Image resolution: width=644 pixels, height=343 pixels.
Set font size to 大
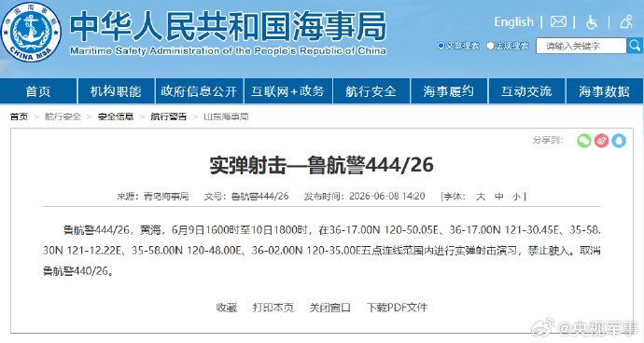[x=481, y=197]
